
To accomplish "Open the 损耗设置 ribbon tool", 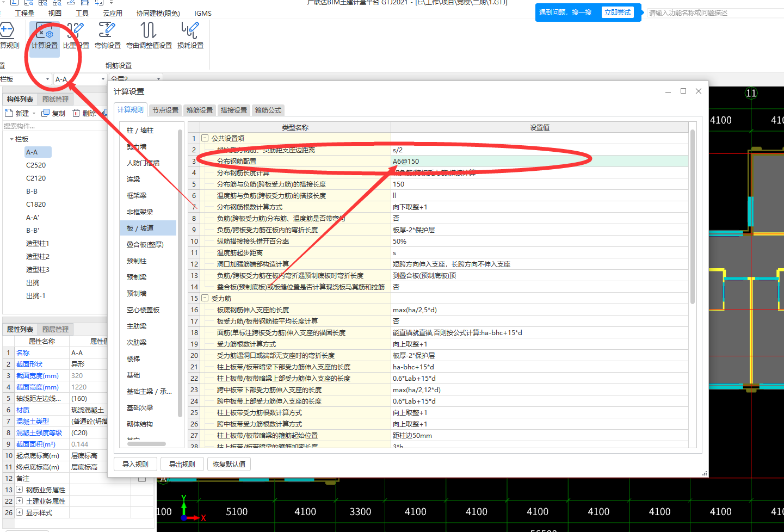I will tap(190, 36).
